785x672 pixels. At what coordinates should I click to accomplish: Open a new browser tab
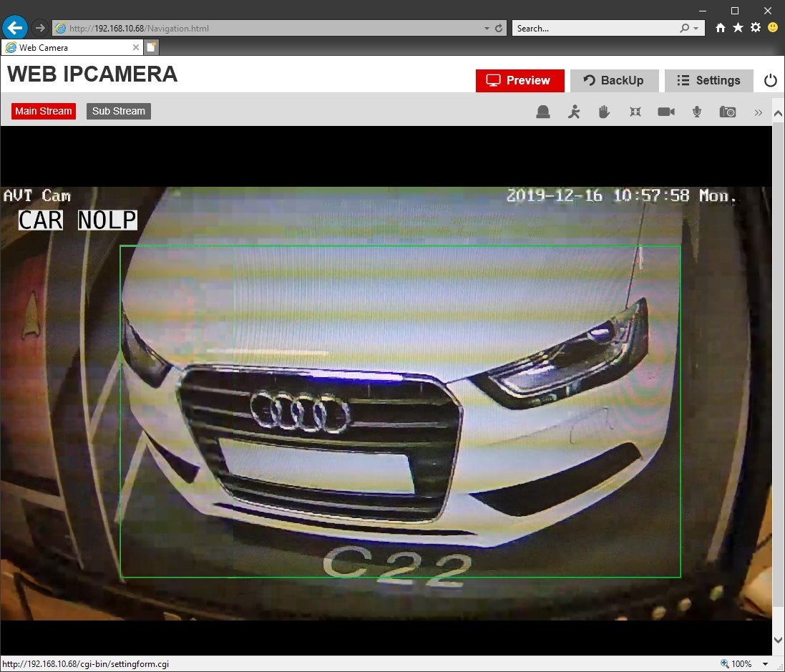[x=151, y=47]
